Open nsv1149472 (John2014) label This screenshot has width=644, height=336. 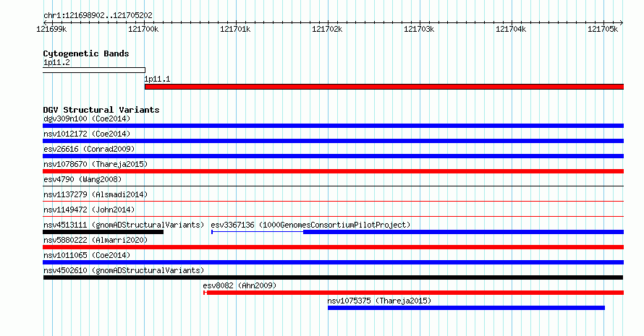(x=89, y=210)
